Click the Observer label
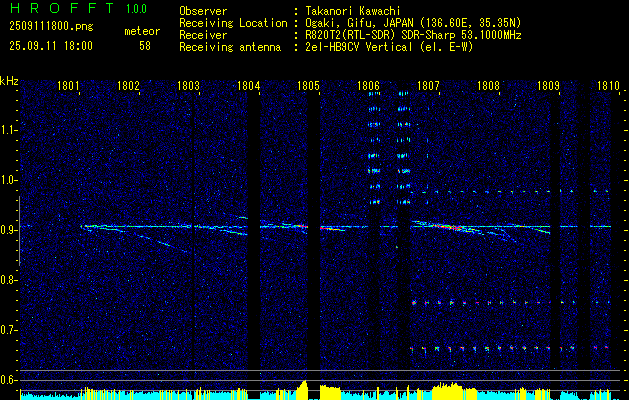The width and height of the screenshot is (629, 400). (203, 11)
